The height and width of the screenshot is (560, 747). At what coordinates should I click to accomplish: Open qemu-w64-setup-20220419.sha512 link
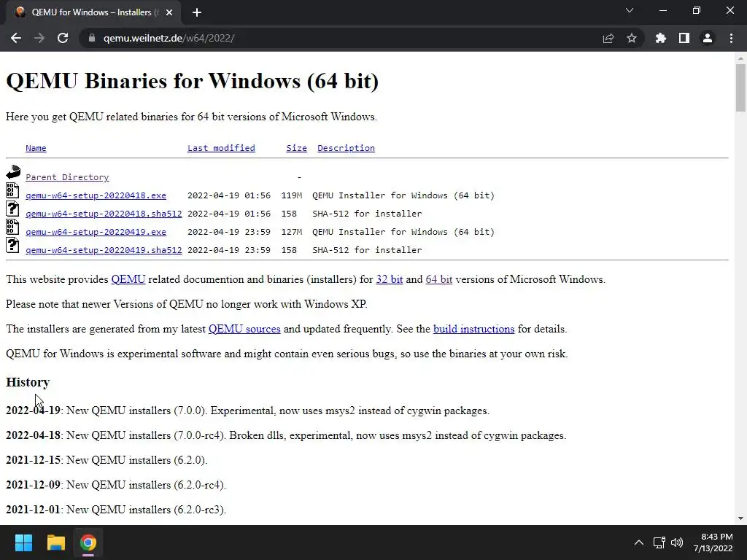[x=104, y=250]
